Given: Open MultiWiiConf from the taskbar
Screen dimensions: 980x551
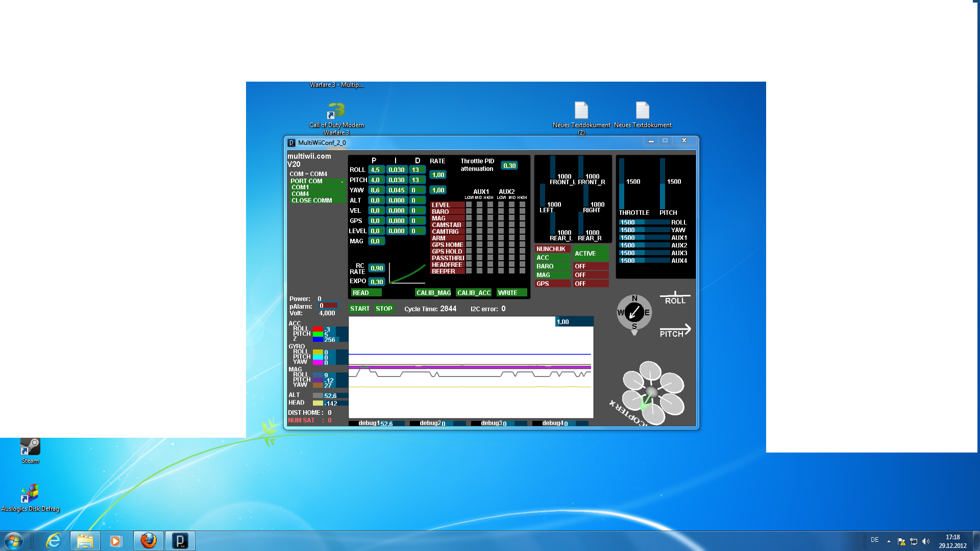Looking at the screenshot, I should click(180, 540).
